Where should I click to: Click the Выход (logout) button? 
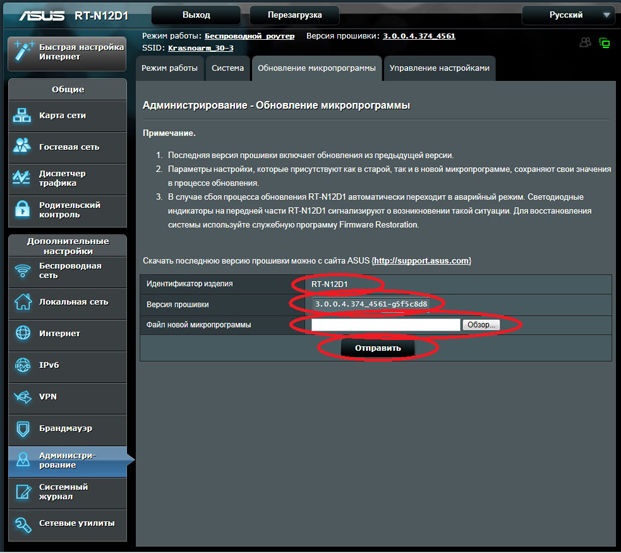[196, 15]
